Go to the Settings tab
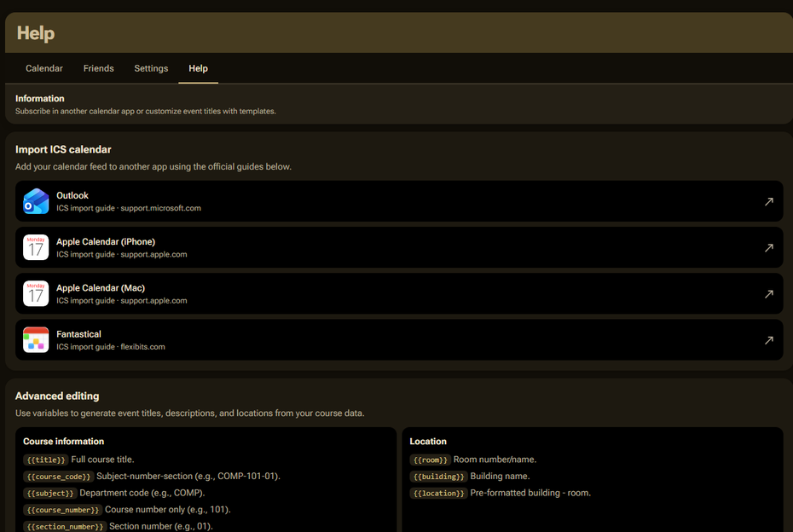 tap(151, 68)
